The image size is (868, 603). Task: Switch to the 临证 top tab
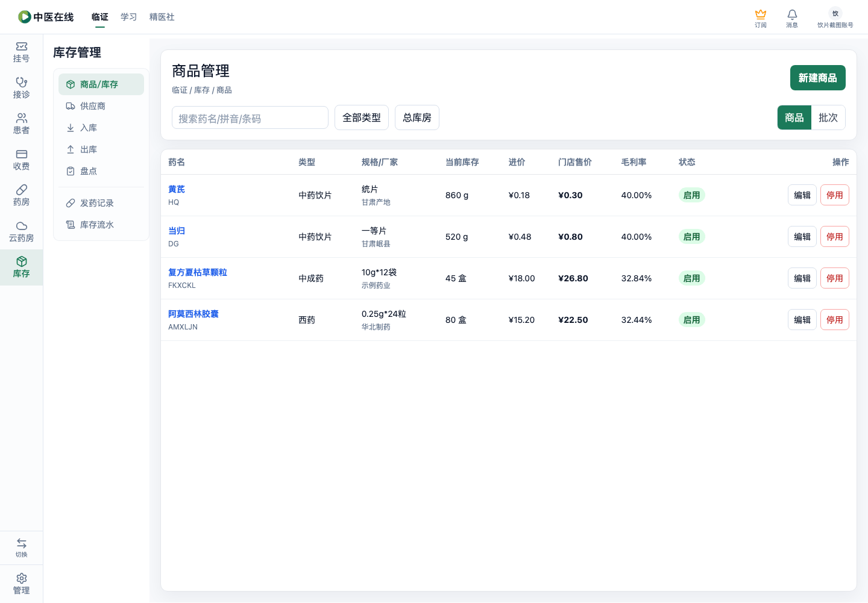coord(100,17)
